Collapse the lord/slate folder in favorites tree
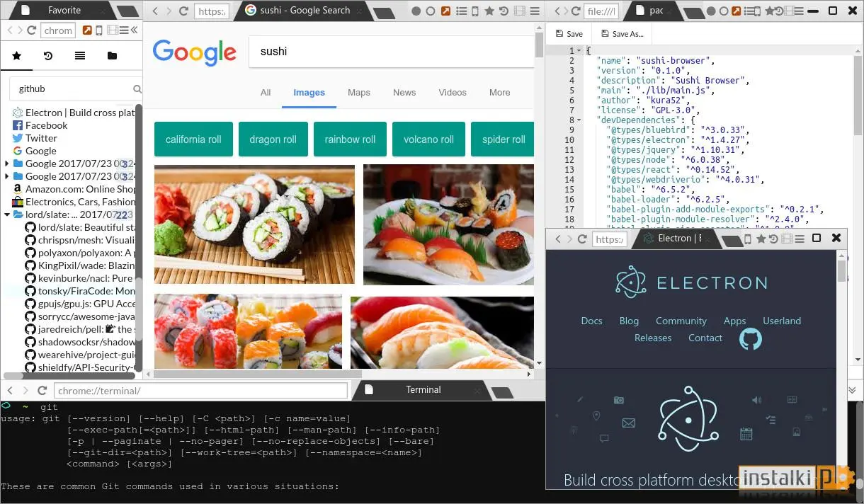 point(8,214)
